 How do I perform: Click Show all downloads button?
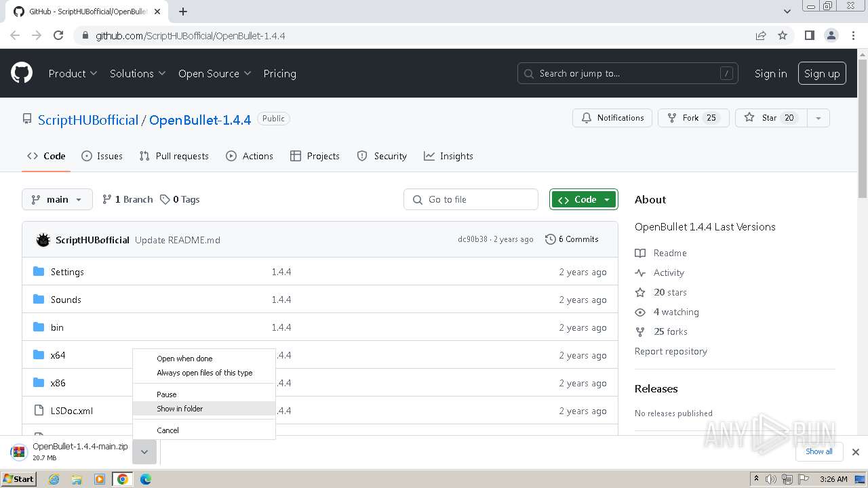tap(818, 451)
